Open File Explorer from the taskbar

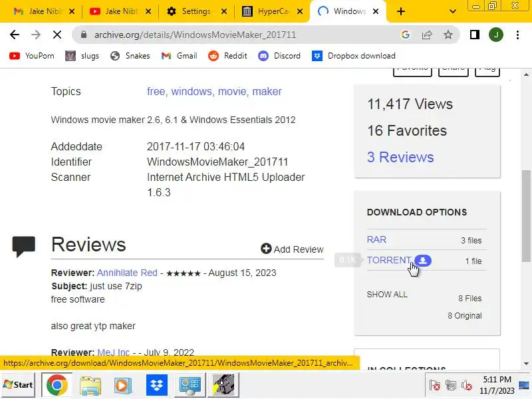tap(90, 385)
